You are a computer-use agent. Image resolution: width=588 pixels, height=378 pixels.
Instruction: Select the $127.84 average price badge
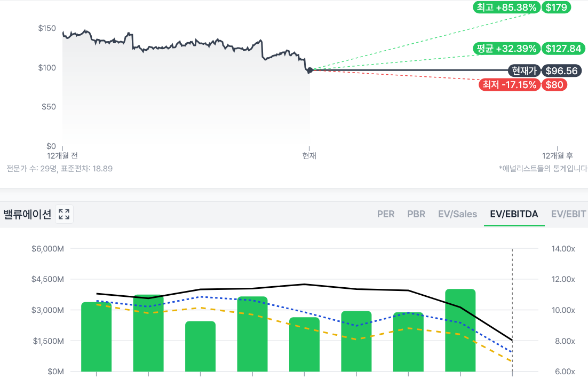pyautogui.click(x=563, y=49)
